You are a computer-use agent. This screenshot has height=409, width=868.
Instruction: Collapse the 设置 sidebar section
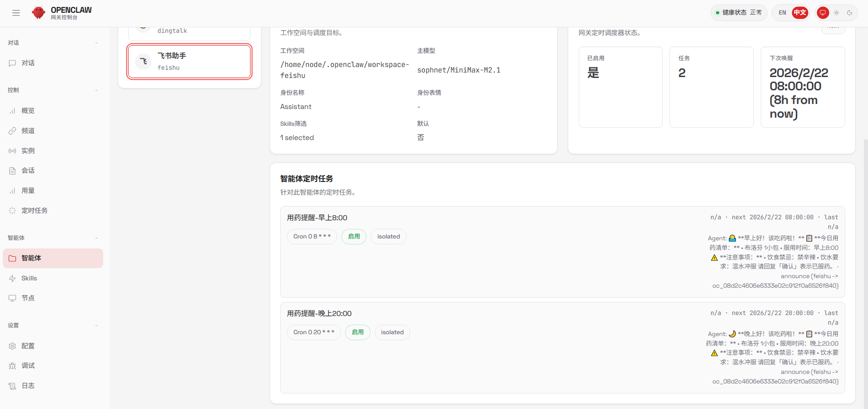tap(96, 326)
